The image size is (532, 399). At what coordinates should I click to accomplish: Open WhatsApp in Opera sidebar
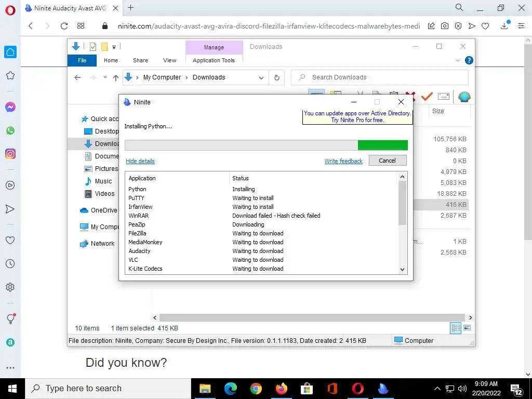[10, 130]
